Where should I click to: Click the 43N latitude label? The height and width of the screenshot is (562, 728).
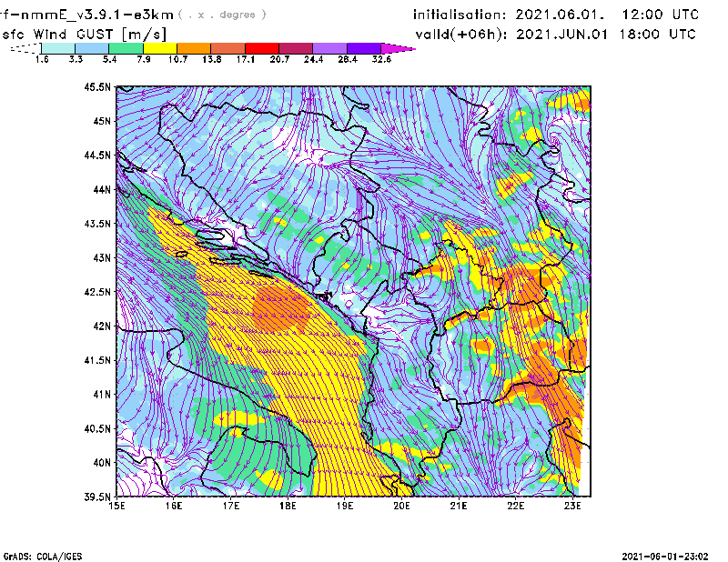102,257
